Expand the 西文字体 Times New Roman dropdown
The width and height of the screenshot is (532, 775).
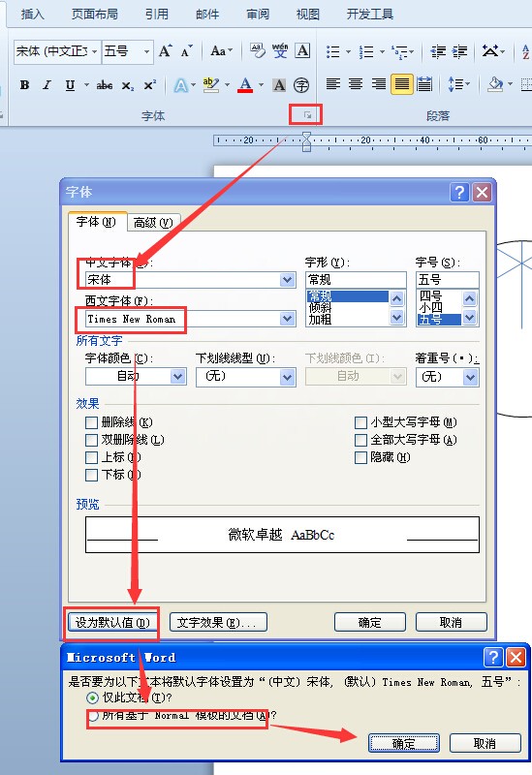tap(287, 319)
